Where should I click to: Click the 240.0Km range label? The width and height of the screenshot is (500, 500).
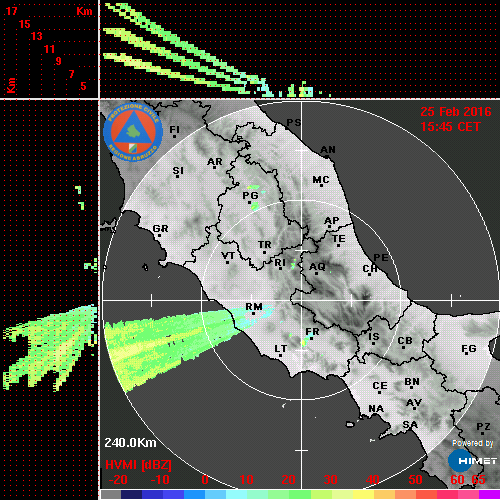tap(130, 443)
